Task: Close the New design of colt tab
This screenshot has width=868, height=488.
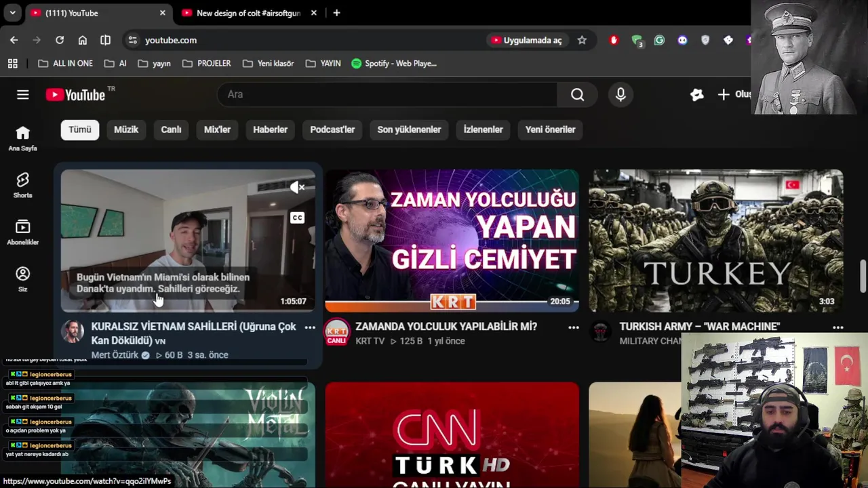Action: click(x=313, y=13)
